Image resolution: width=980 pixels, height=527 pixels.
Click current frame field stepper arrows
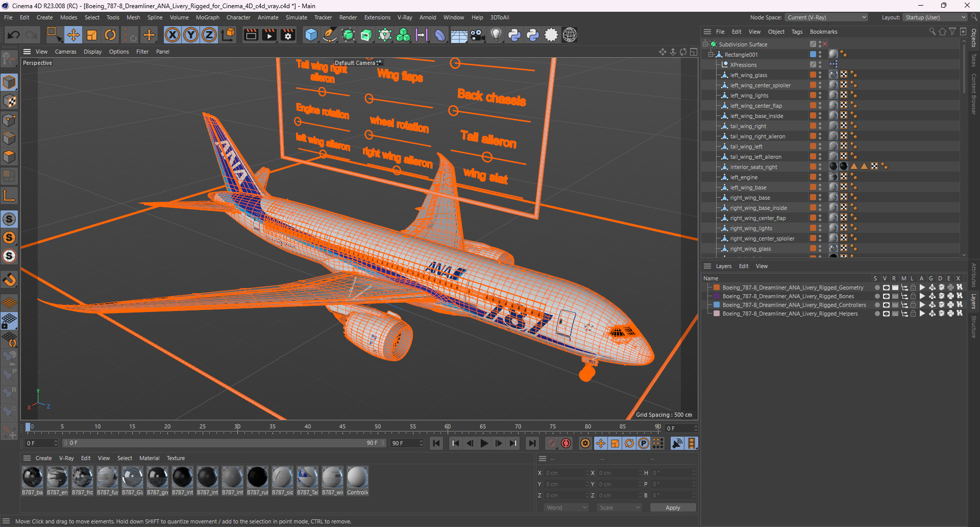click(695, 428)
